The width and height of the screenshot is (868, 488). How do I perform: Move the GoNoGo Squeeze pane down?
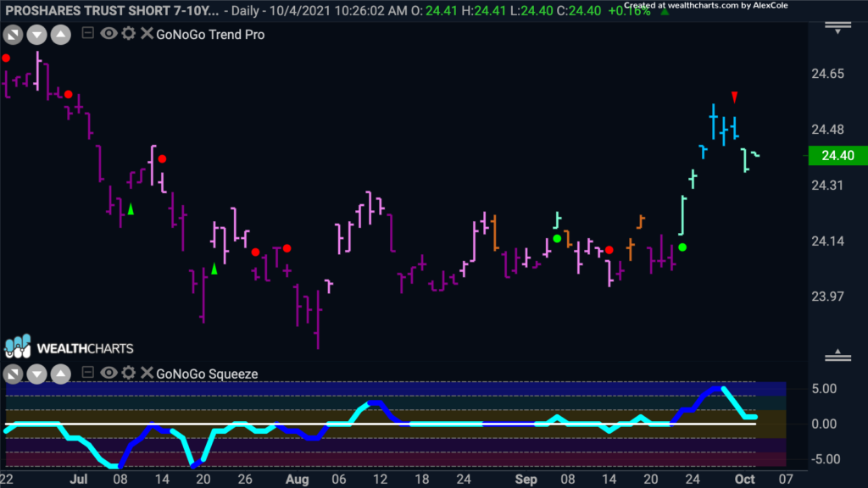point(36,374)
